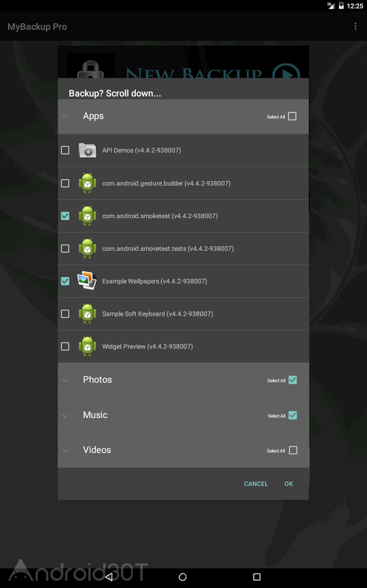367x588 pixels.
Task: Check the API Demos checkbox
Action: pyautogui.click(x=65, y=150)
